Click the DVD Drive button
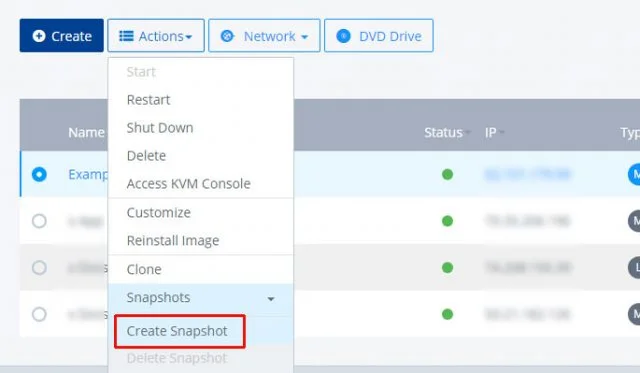Image resolution: width=640 pixels, height=373 pixels. tap(379, 36)
